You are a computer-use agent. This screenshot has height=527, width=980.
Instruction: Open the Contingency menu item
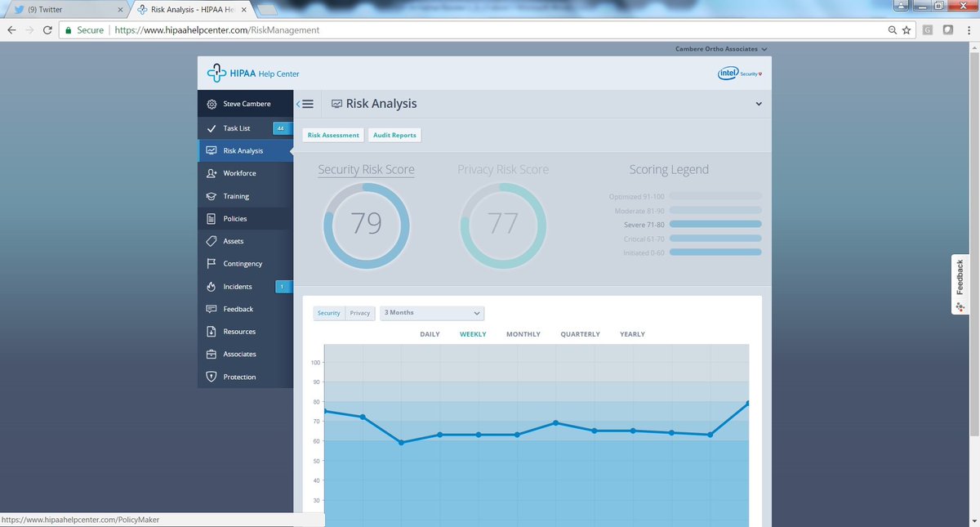(x=245, y=264)
